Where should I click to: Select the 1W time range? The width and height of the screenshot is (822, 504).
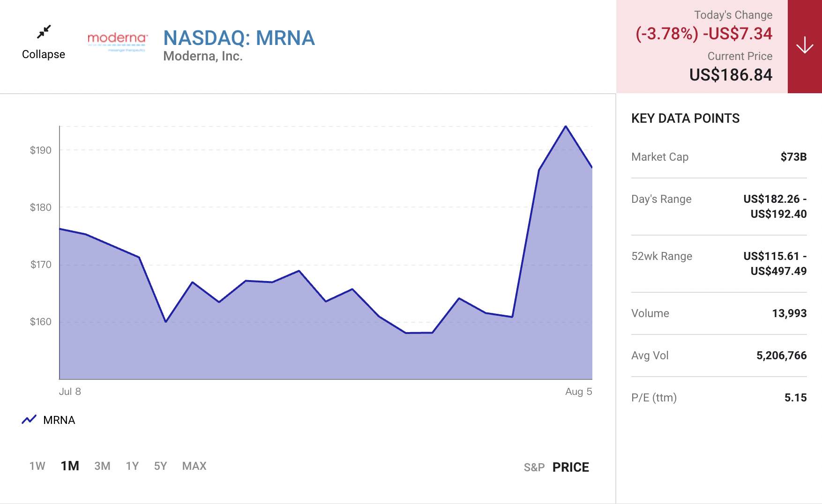[x=37, y=466]
